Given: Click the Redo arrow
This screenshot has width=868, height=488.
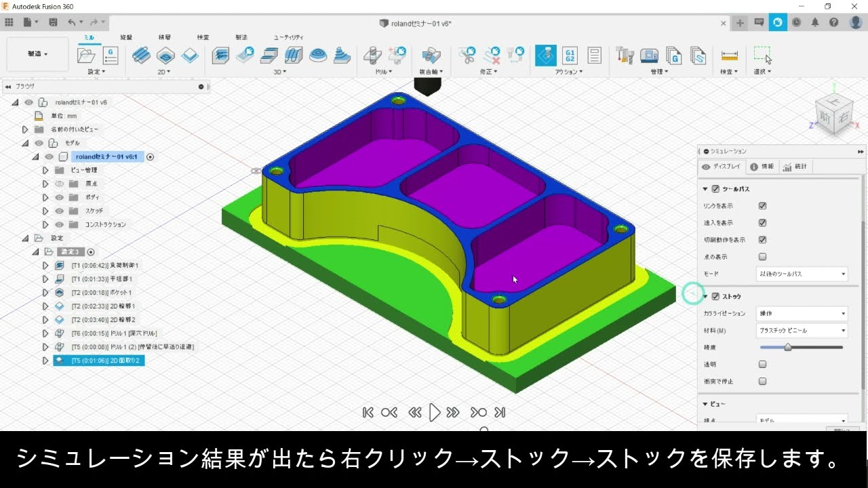Looking at the screenshot, I should [x=94, y=22].
